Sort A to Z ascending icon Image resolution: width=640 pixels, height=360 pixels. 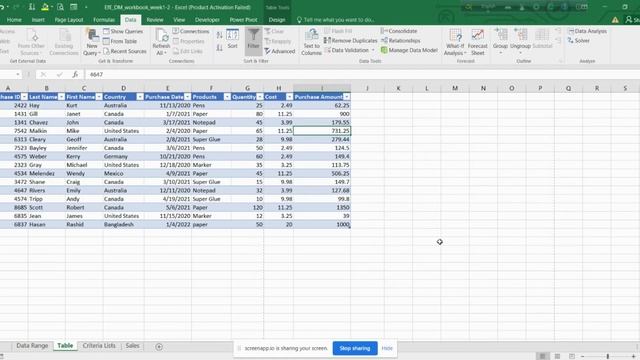pos(220,35)
